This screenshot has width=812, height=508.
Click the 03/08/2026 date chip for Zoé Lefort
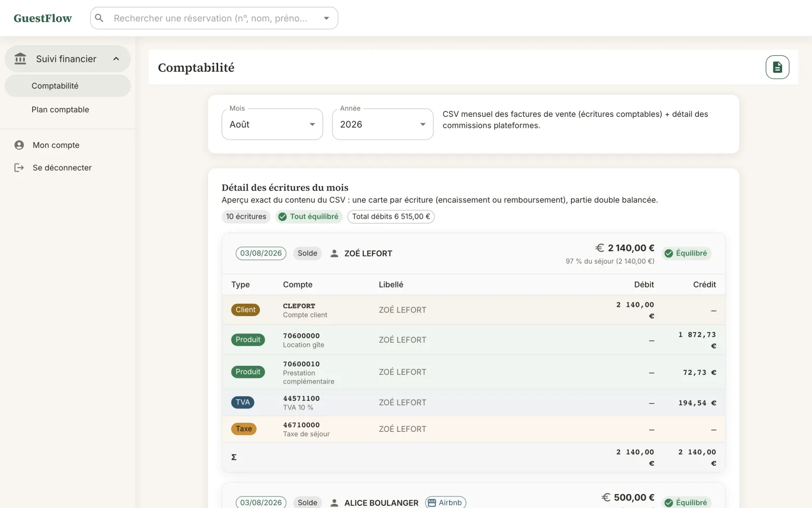[x=261, y=253]
